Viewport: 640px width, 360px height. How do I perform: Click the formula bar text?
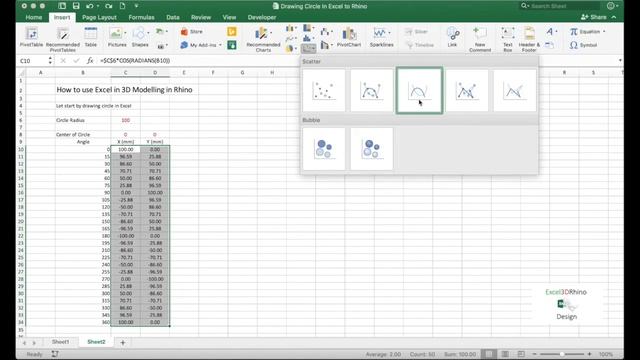(135, 60)
